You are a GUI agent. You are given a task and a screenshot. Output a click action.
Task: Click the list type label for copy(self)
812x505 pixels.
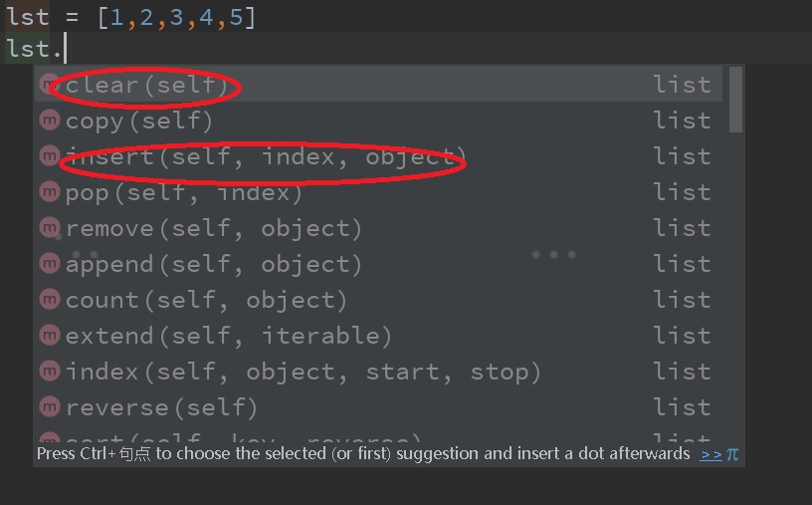tap(682, 121)
